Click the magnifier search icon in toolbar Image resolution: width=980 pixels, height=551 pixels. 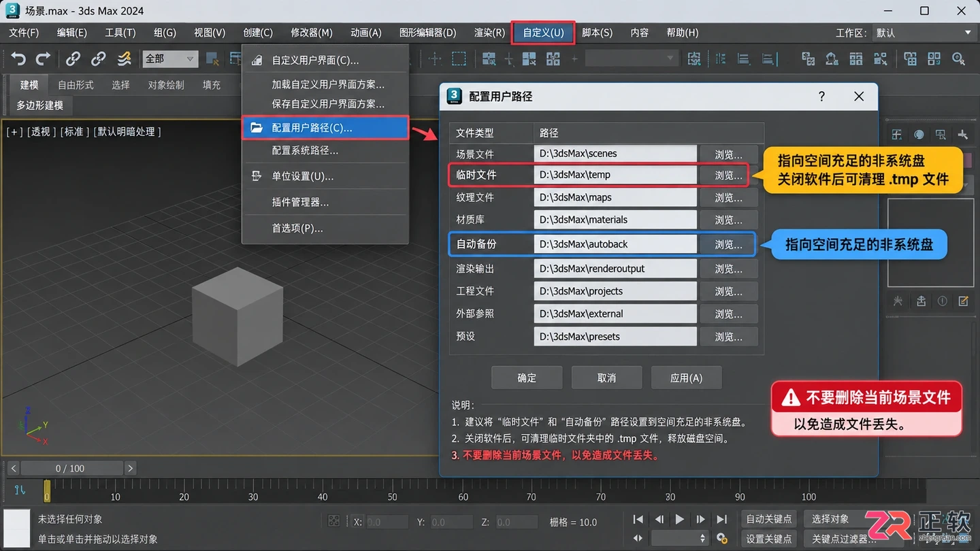click(x=959, y=59)
